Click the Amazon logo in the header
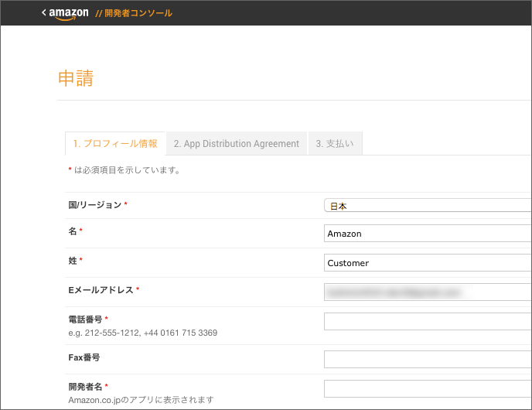The height and width of the screenshot is (410, 532). click(x=69, y=13)
